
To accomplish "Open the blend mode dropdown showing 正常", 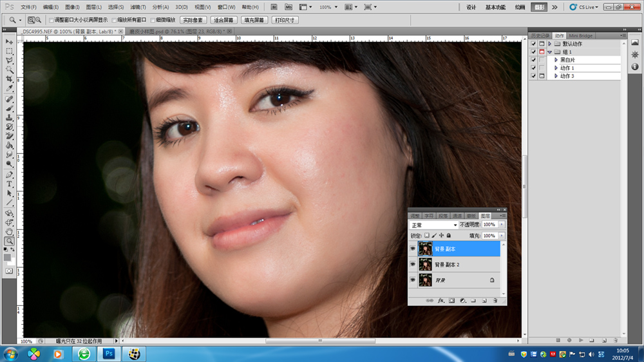I will 433,225.
